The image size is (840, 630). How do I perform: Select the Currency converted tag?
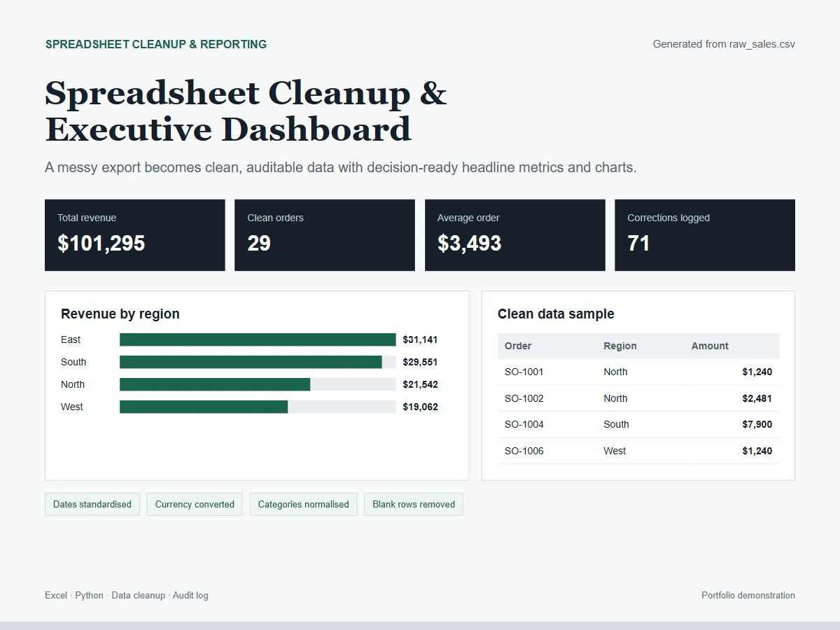[195, 504]
